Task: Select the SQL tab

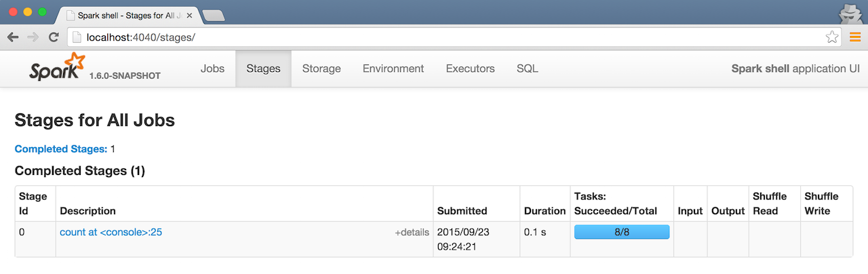Action: click(x=527, y=68)
